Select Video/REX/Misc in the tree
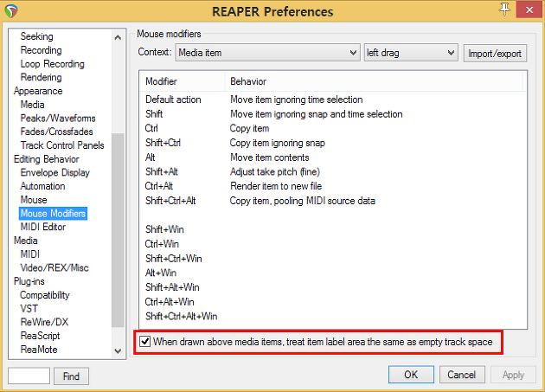 coord(54,268)
